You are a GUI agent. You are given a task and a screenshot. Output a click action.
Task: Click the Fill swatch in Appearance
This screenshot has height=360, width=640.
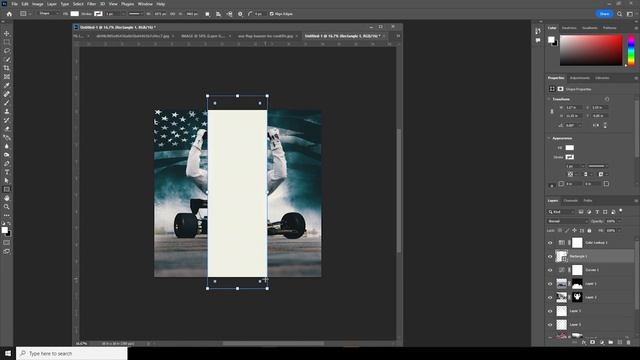point(569,148)
